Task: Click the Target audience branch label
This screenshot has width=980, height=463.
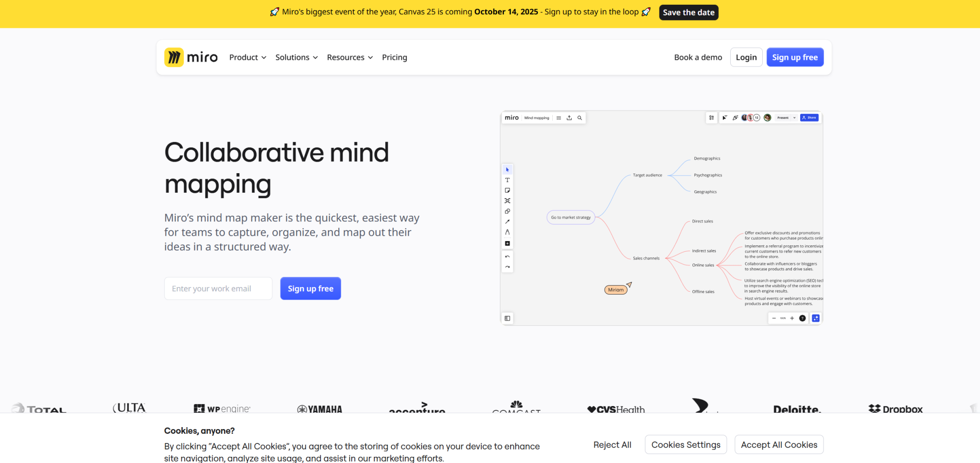Action: (x=647, y=176)
